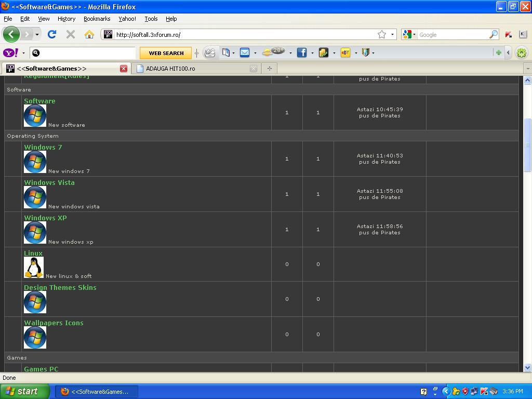Click the Start button on the taskbar
The image size is (532, 399).
pyautogui.click(x=25, y=392)
